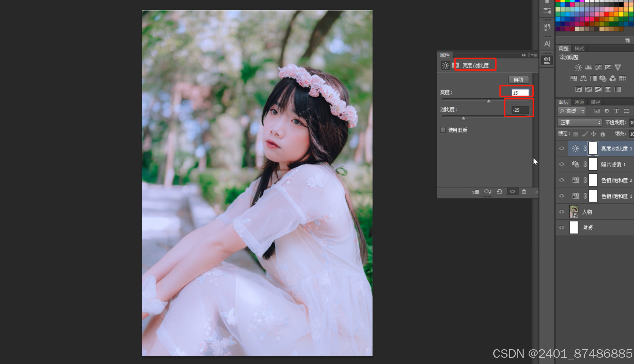Image resolution: width=634 pixels, height=364 pixels.
Task: Add a Curves adjustment from the Adjustments panel
Action: click(x=598, y=67)
